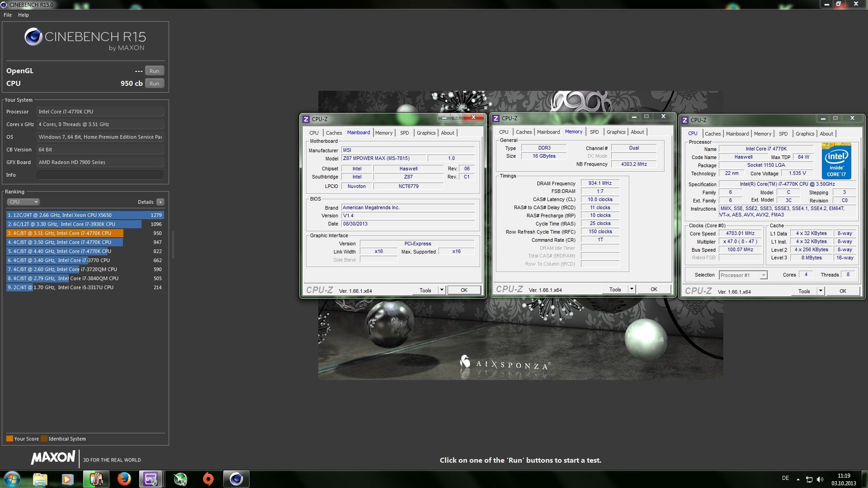Open the taskbar clock and date
868x488 pixels.
(x=844, y=479)
